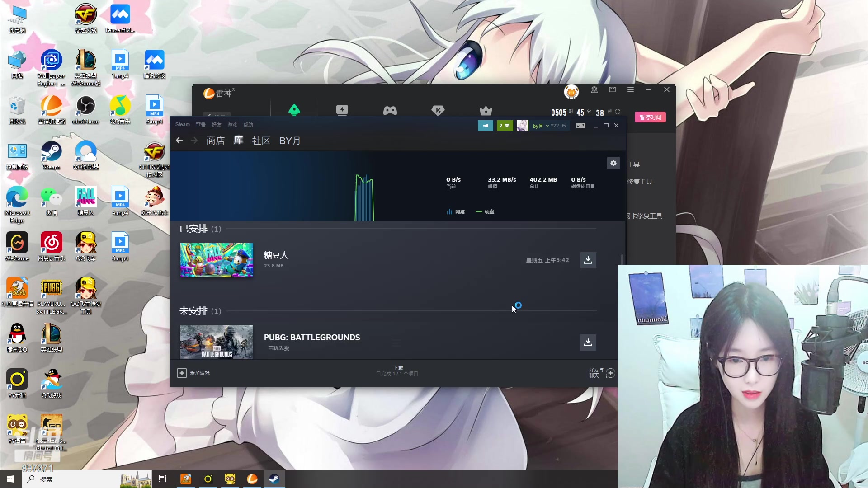This screenshot has width=868, height=488.
Task: Open the WeChat desktop icon
Action: (52, 201)
